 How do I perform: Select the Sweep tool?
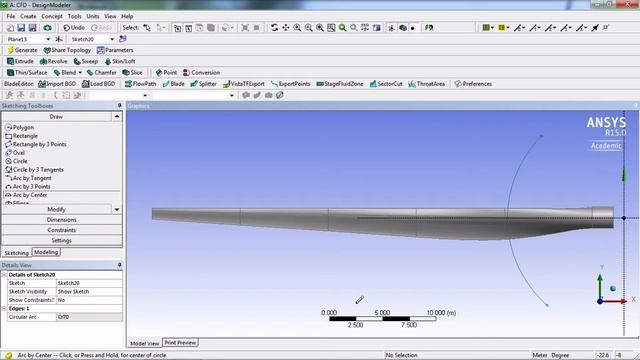[x=86, y=61]
